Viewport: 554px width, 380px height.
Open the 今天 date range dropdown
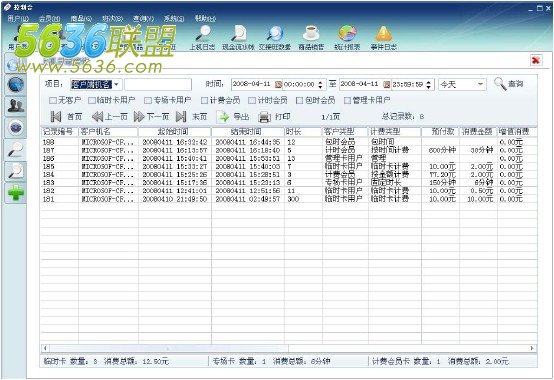click(x=480, y=84)
